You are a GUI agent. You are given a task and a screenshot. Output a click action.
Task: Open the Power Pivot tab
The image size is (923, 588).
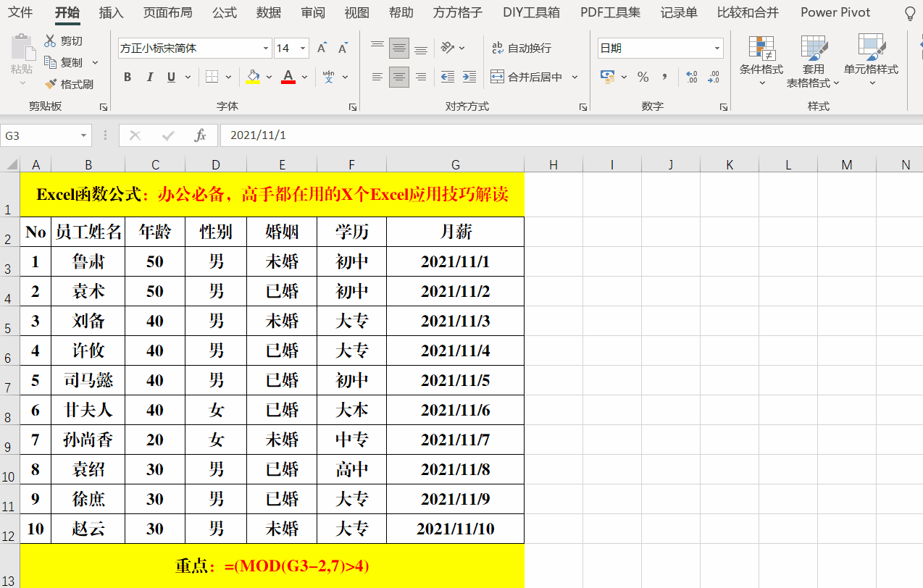click(835, 12)
